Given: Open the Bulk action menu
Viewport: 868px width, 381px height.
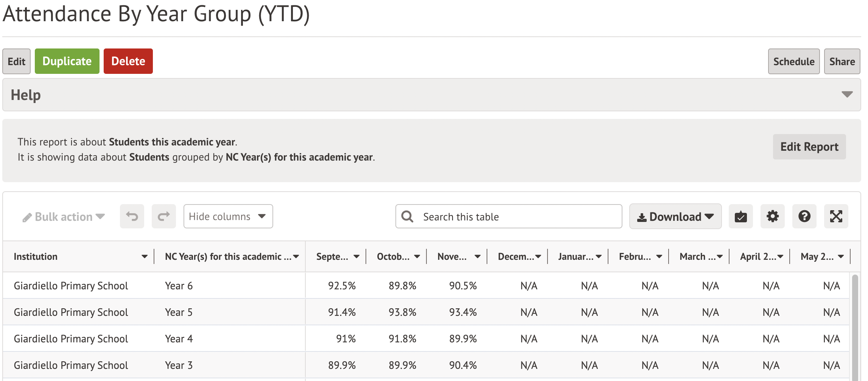Looking at the screenshot, I should click(64, 217).
